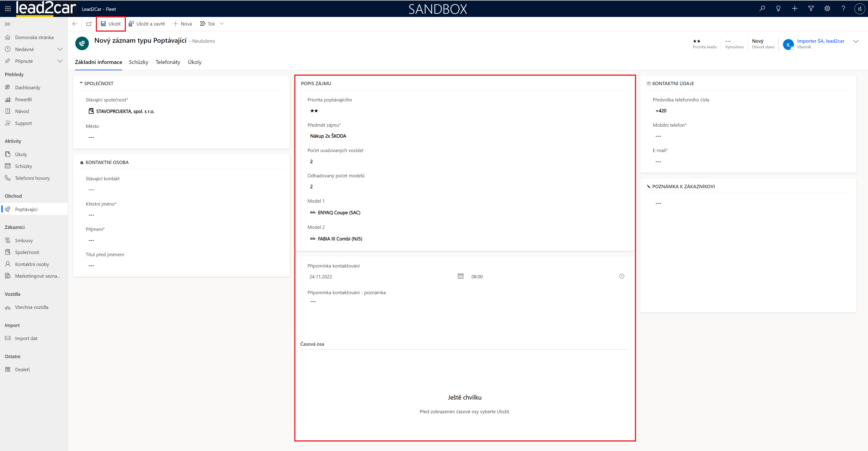868x451 pixels.
Task: Click the search magnifier icon in header
Action: tap(762, 9)
